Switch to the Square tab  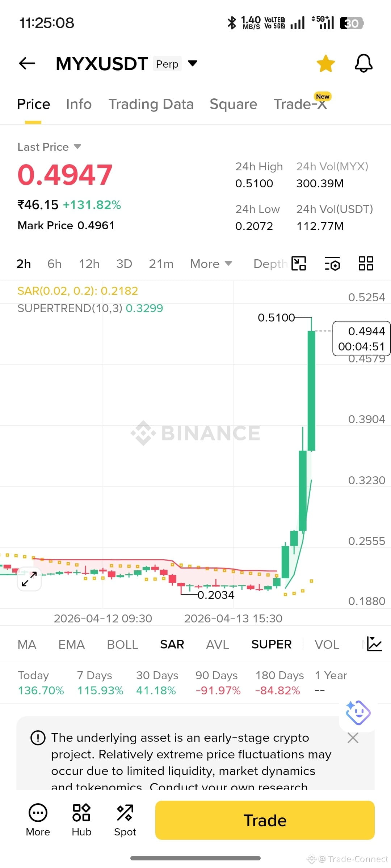[234, 104]
